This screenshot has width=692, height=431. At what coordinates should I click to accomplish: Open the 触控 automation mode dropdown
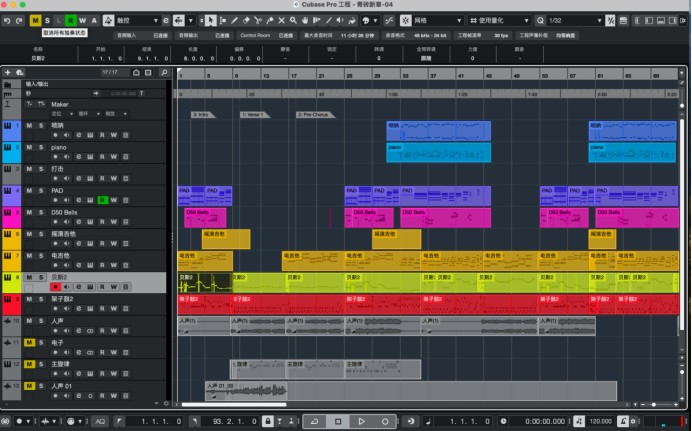tap(137, 20)
